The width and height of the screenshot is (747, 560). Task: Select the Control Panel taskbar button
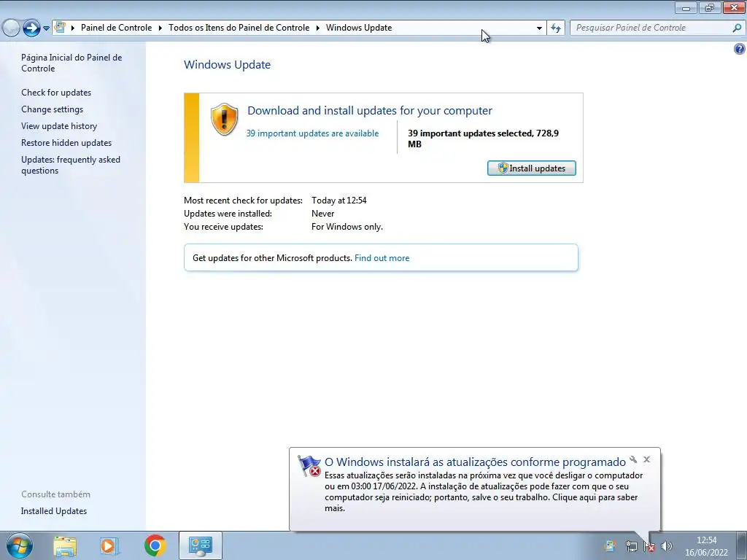200,545
